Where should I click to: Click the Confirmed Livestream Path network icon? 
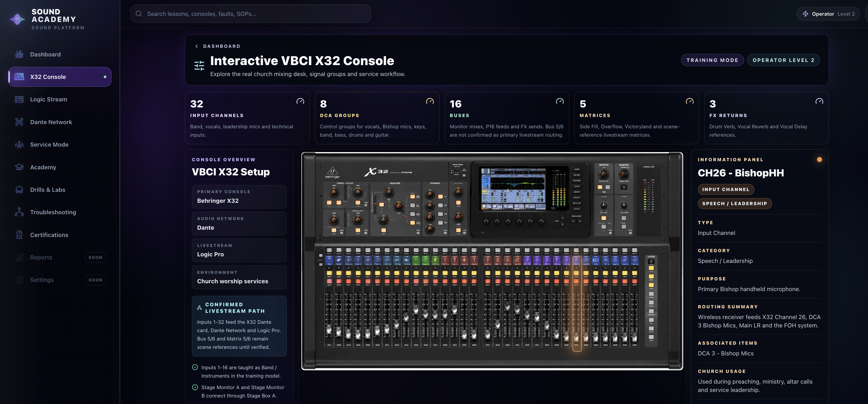[x=199, y=308]
